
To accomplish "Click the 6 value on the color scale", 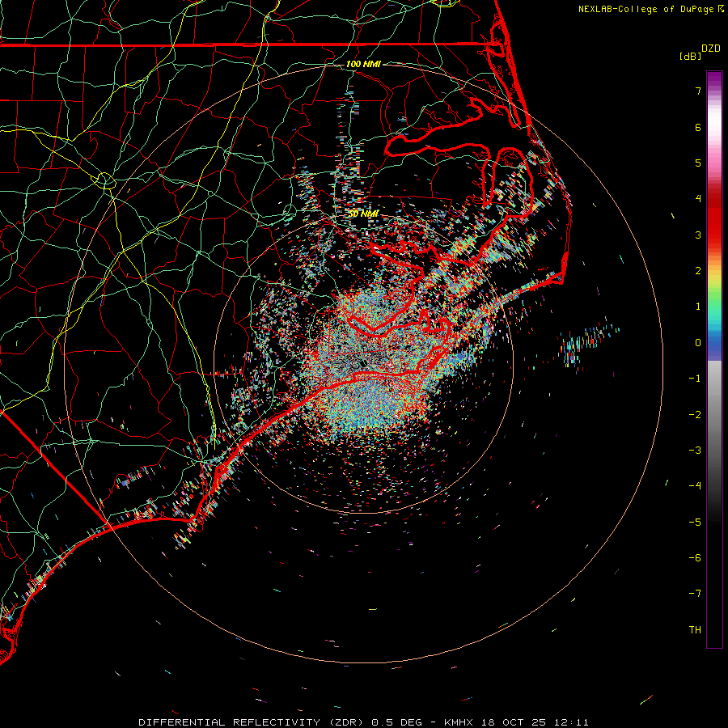I will 698,127.
